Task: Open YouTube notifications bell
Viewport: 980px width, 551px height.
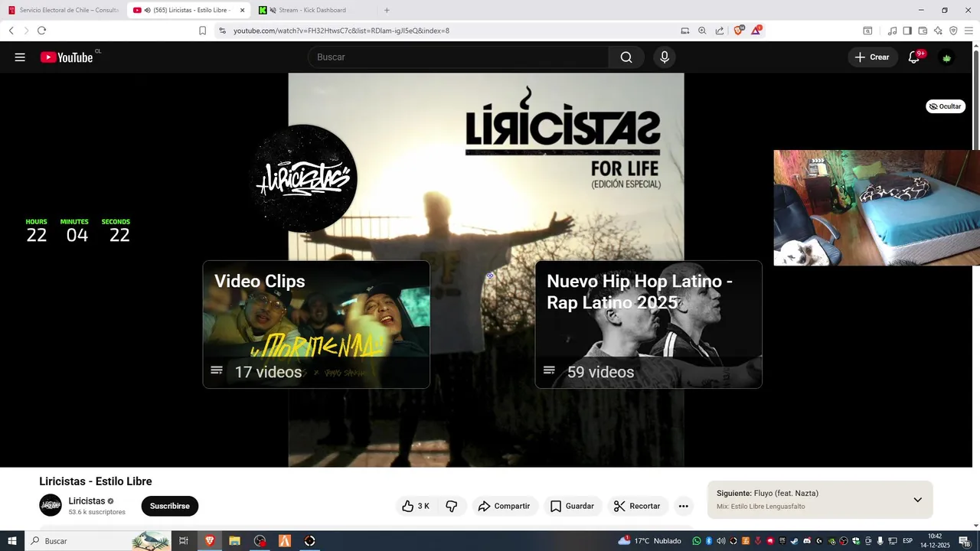Action: click(914, 57)
